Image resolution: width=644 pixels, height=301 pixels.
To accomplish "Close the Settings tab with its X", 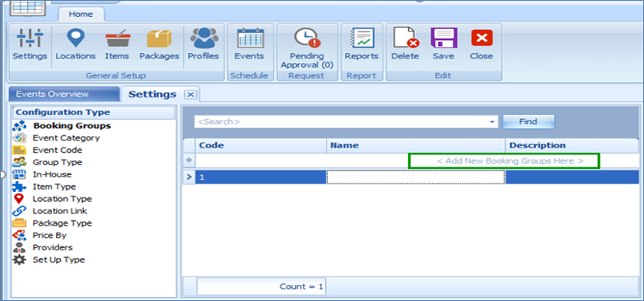I will [190, 95].
